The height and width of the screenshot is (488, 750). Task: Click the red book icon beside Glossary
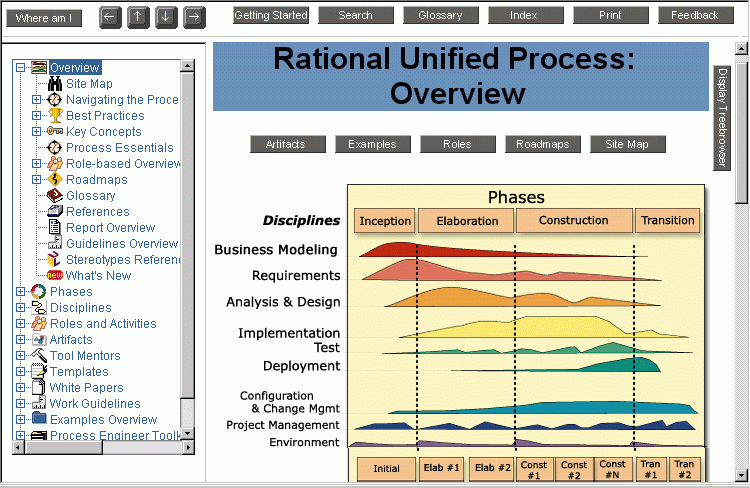55,195
